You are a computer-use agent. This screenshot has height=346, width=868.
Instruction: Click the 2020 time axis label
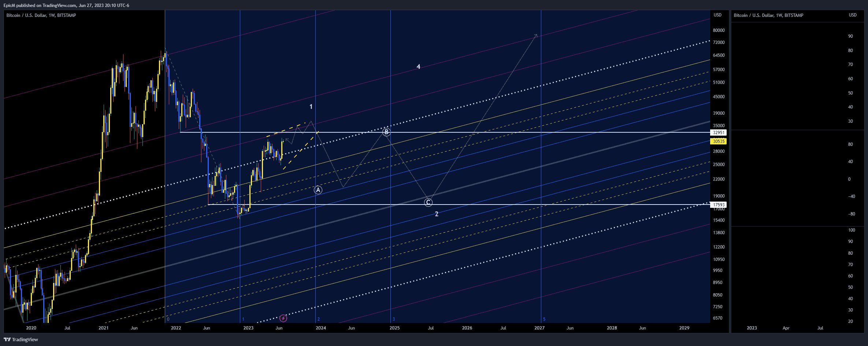(31, 328)
